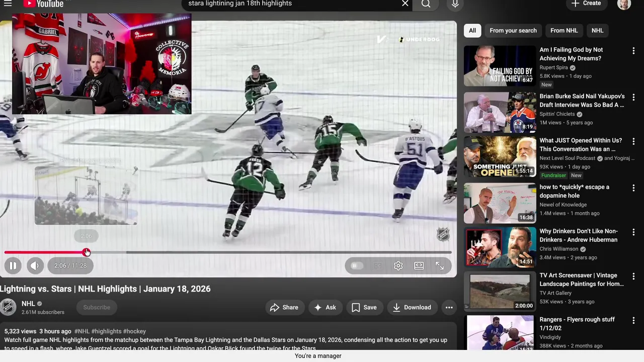644x362 pixels.
Task: Open options for 'What JUST Opened' video
Action: (633, 141)
